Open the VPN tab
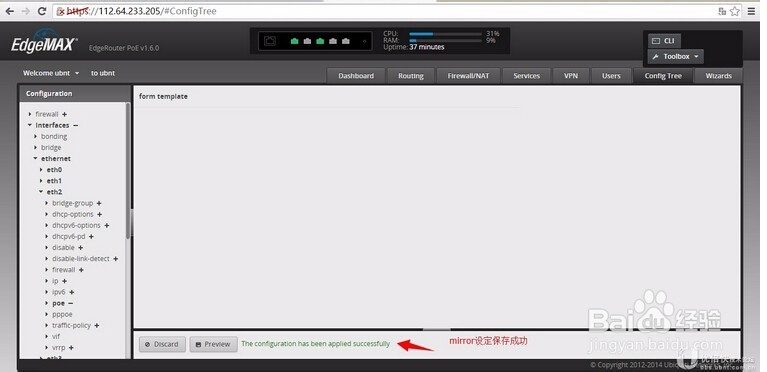 pyautogui.click(x=570, y=76)
